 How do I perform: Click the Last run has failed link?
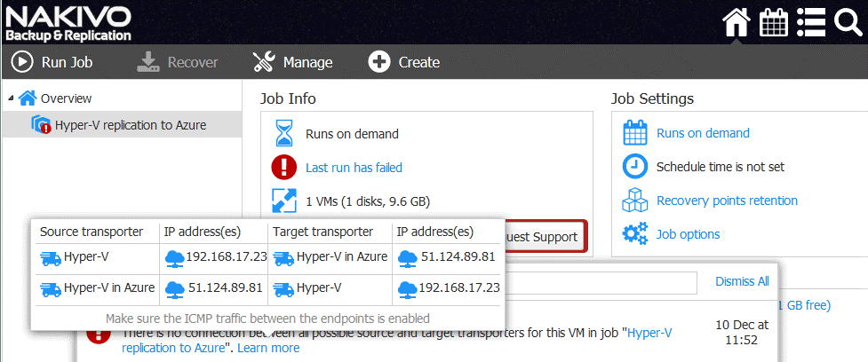[354, 168]
